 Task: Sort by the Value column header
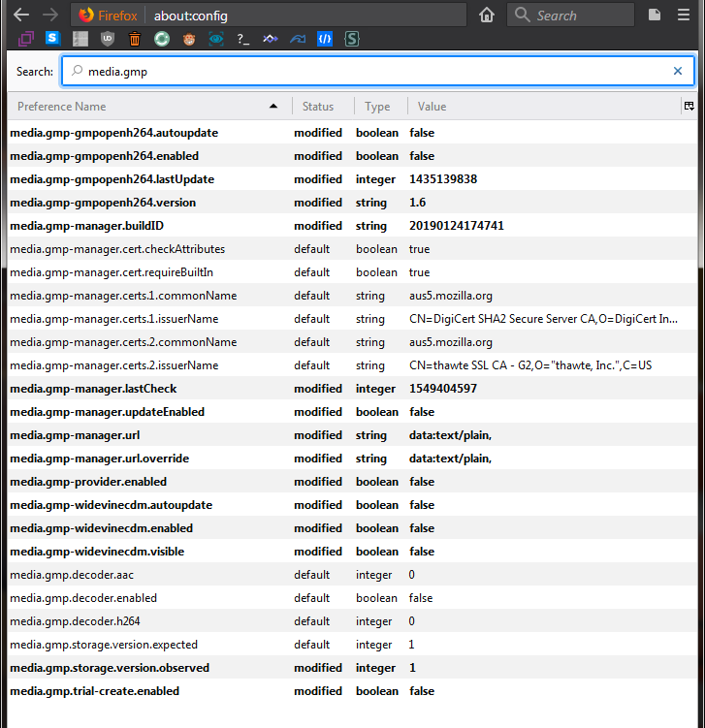[432, 107]
